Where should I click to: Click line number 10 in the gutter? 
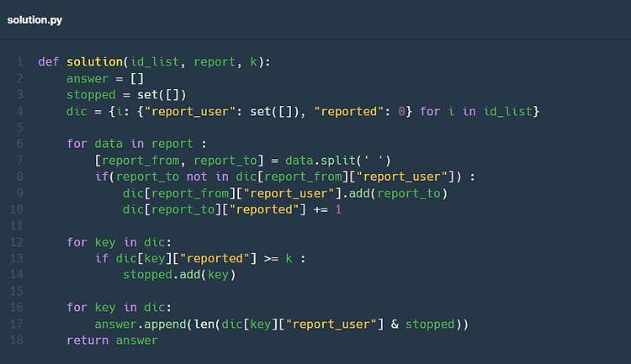pyautogui.click(x=17, y=209)
